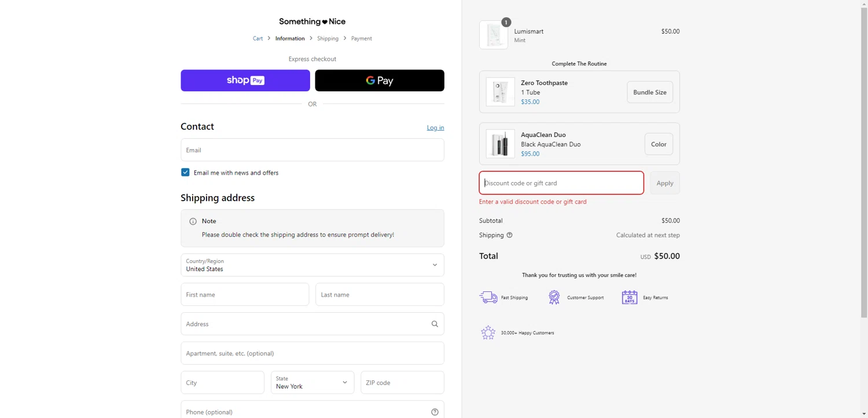The width and height of the screenshot is (868, 418).
Task: Click the Zero Toothpaste $35.00 price
Action: (x=530, y=102)
